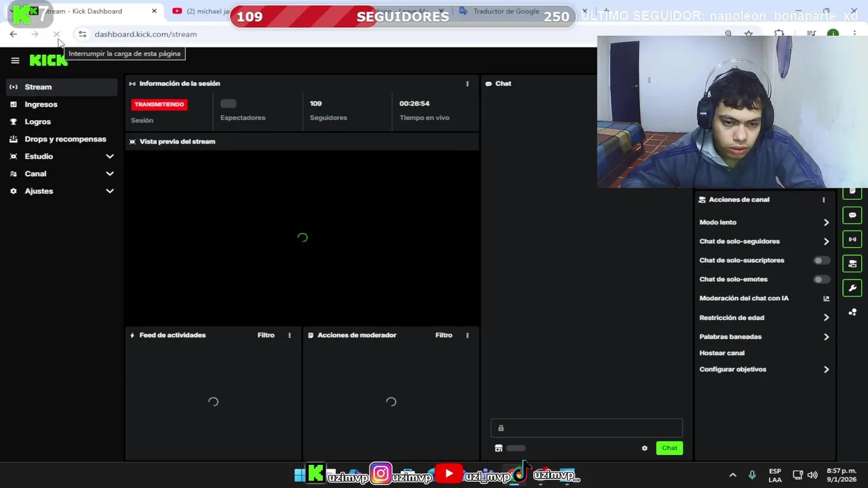868x488 pixels.
Task: Open the clock showing 8:57 p.m.
Action: click(x=840, y=475)
